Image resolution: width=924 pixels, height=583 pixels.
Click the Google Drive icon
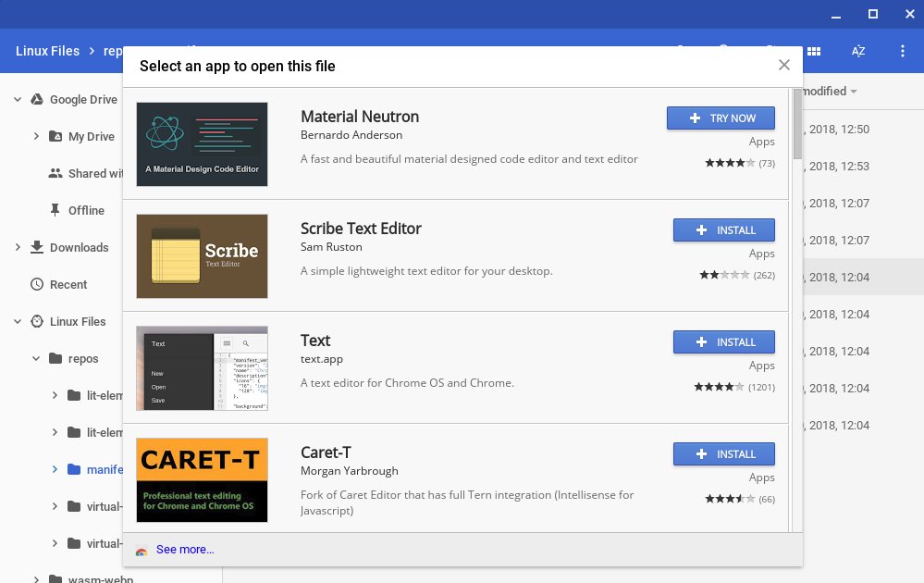(37, 99)
